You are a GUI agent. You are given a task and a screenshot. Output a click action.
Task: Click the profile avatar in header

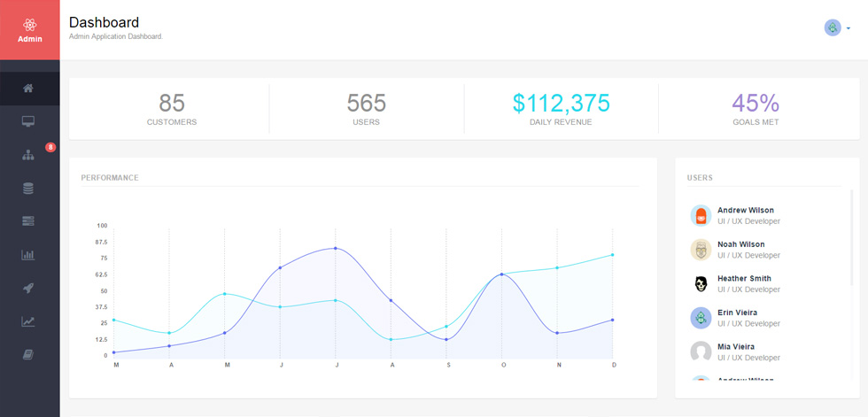click(833, 27)
